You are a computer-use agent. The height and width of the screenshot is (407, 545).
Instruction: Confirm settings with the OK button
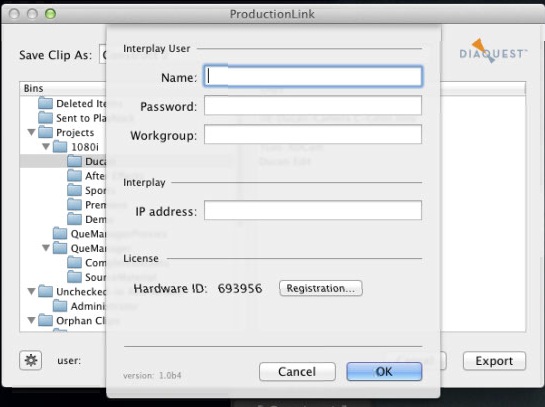(x=384, y=372)
